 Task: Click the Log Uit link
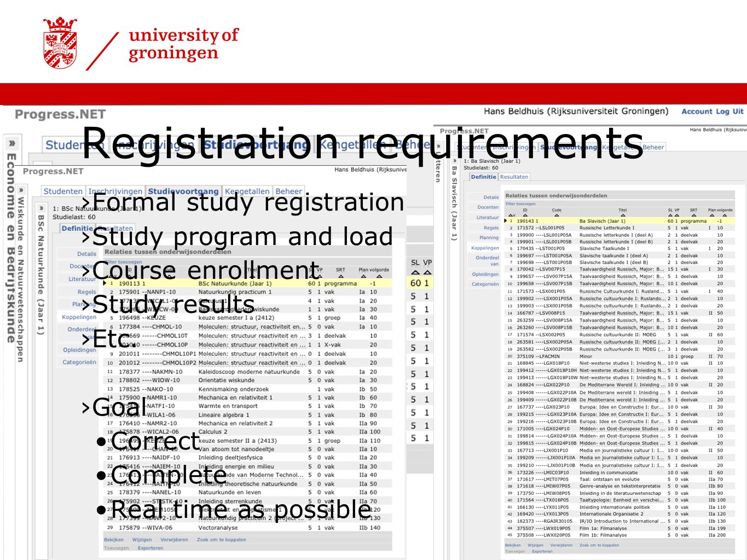point(729,111)
